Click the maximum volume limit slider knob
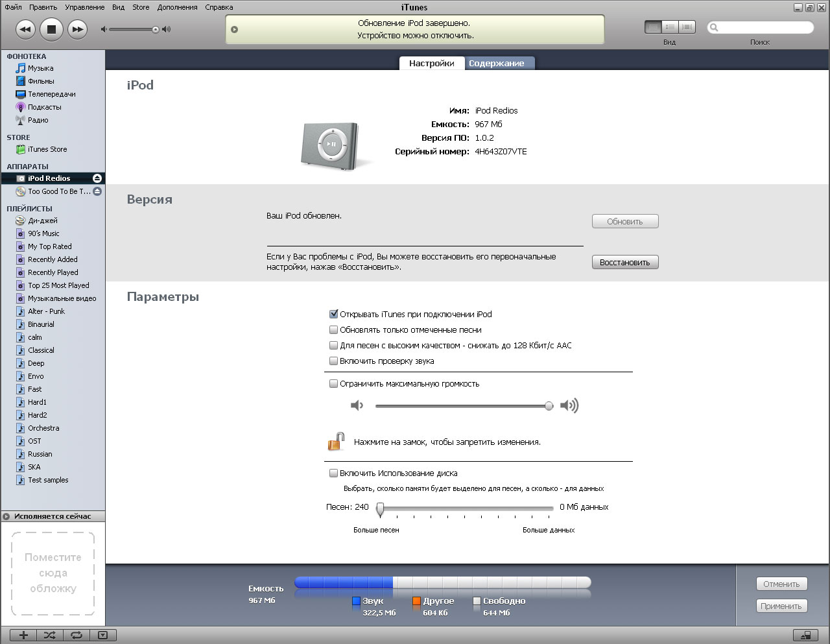The height and width of the screenshot is (644, 830). pyautogui.click(x=549, y=406)
